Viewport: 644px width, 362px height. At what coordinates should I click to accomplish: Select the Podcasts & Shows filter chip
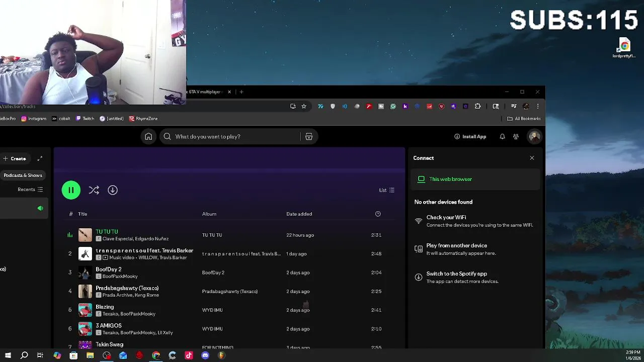pyautogui.click(x=23, y=175)
